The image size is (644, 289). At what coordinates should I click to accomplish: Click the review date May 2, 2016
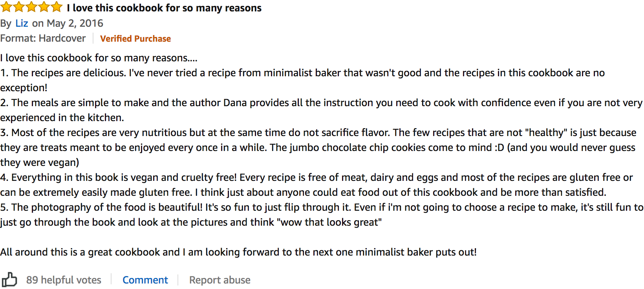point(75,23)
